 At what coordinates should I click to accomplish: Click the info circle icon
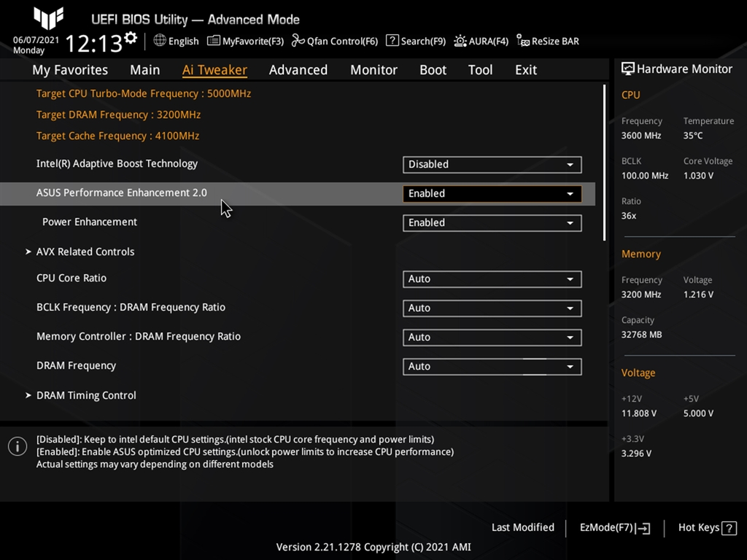pyautogui.click(x=18, y=446)
